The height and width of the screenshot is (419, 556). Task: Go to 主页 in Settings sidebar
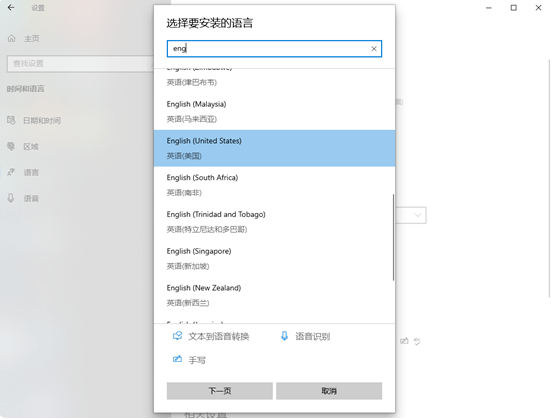32,38
